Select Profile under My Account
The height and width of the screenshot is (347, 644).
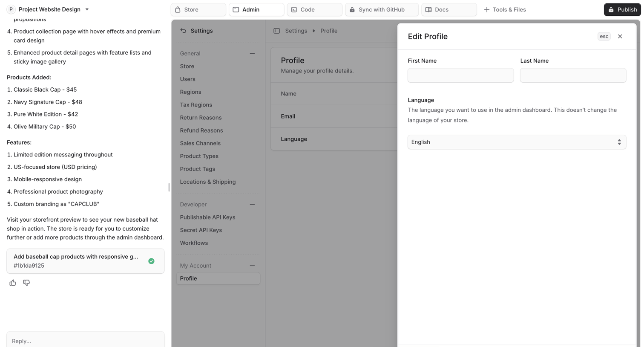point(218,278)
